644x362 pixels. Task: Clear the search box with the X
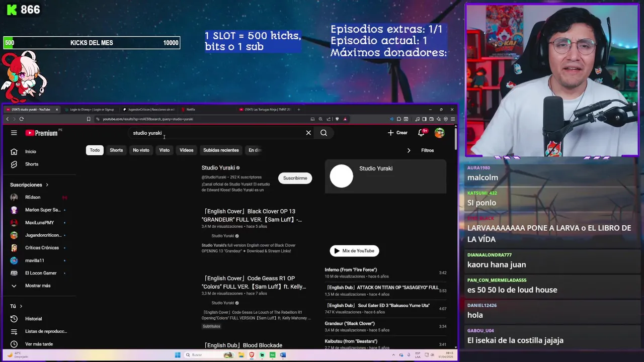point(308,133)
